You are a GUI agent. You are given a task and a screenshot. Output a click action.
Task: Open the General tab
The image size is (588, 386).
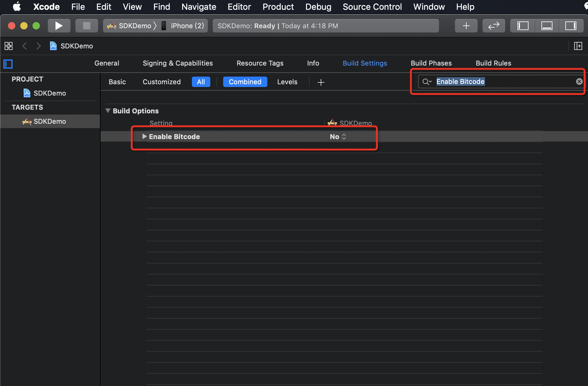[107, 63]
